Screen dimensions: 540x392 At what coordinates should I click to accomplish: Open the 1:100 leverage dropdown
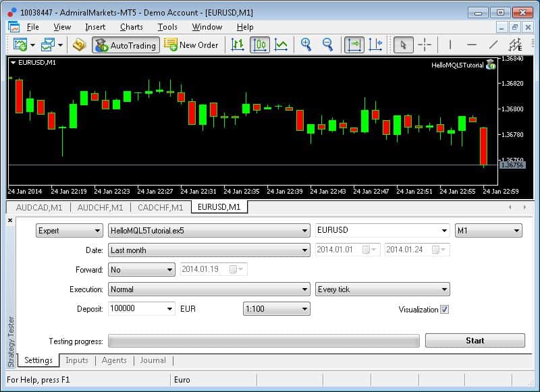pos(276,309)
